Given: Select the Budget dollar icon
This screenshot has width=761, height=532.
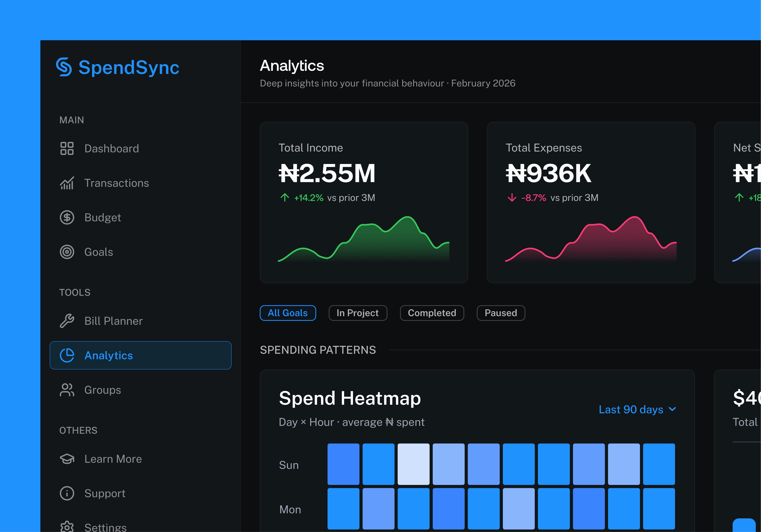Looking at the screenshot, I should 67,218.
